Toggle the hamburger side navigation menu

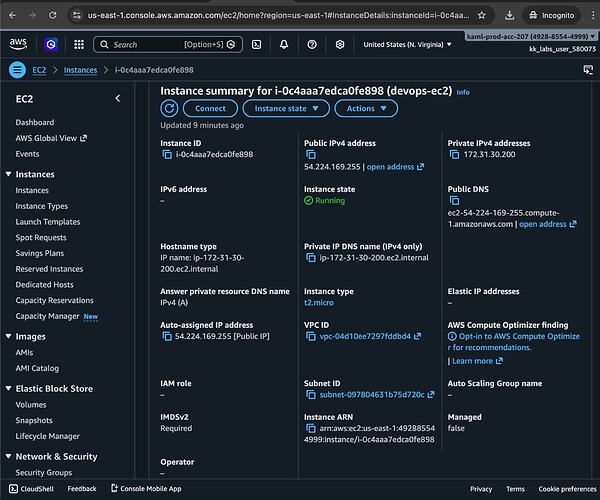pyautogui.click(x=17, y=70)
